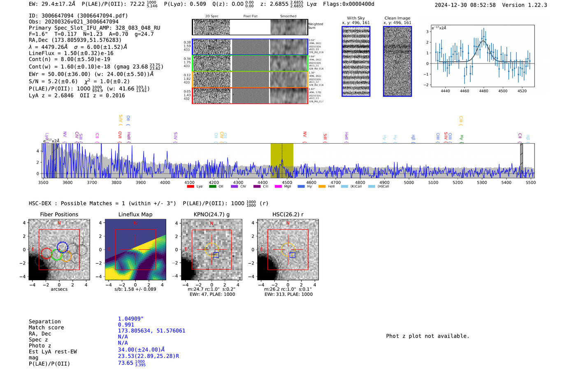Click the Match score value 0.991
The width and height of the screenshot is (576, 392).
pyautogui.click(x=126, y=325)
